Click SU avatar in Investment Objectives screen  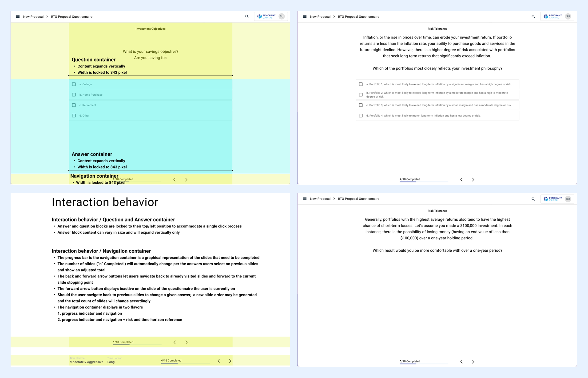pos(282,16)
